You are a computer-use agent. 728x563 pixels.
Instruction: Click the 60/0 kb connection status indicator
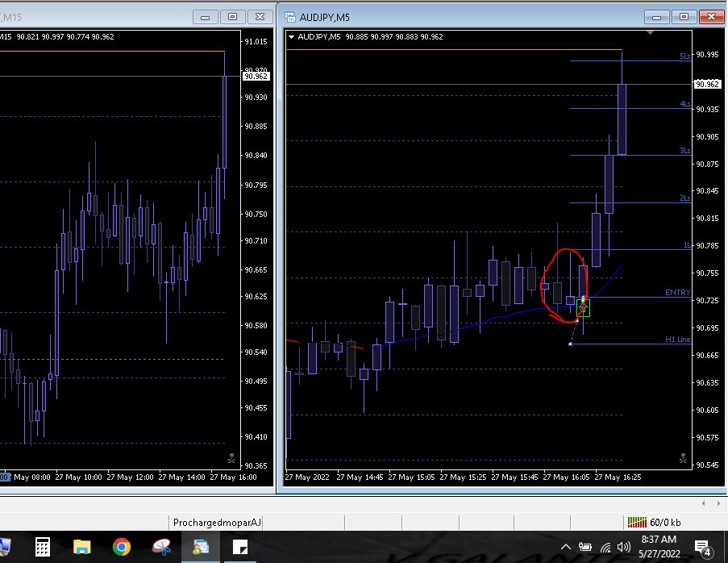654,523
